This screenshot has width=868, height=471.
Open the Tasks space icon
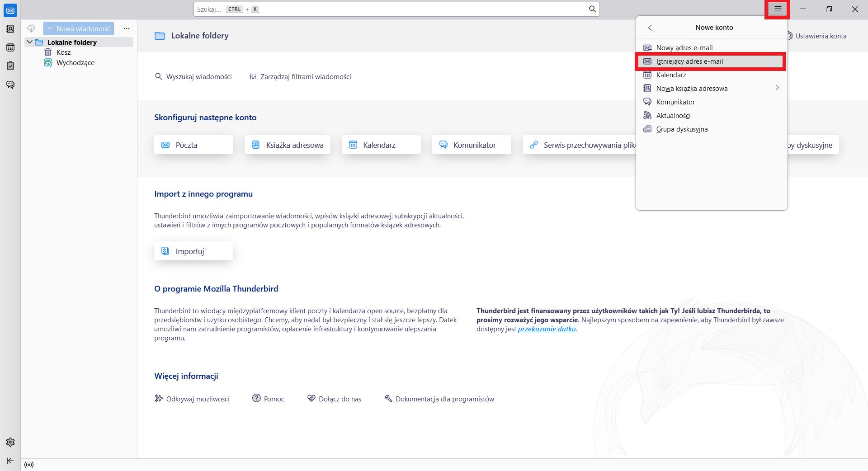pos(10,66)
